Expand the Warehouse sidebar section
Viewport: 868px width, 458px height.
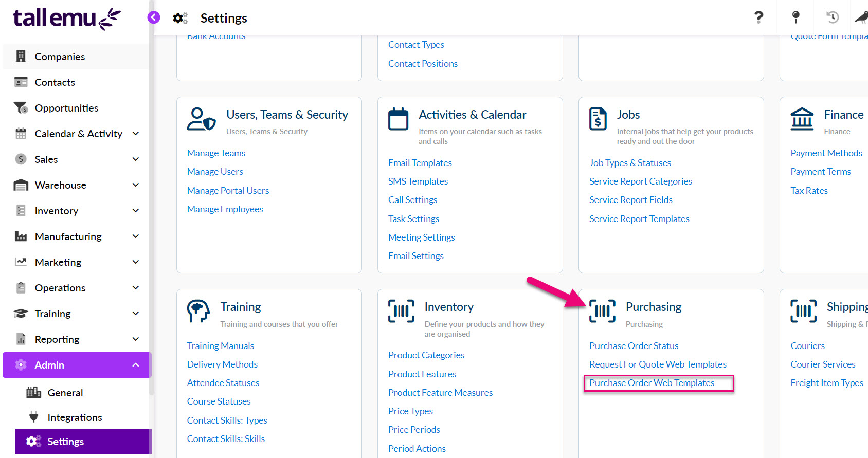[136, 185]
